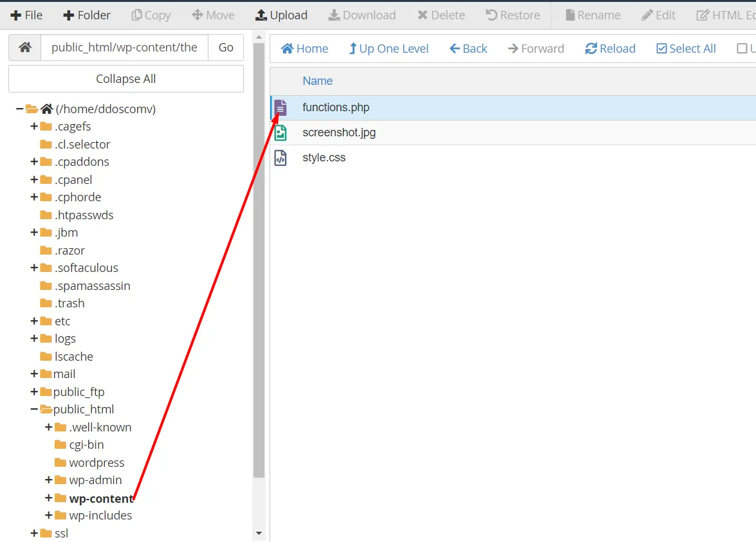Expand the .softaculous folder
The width and height of the screenshot is (756, 542).
33,268
